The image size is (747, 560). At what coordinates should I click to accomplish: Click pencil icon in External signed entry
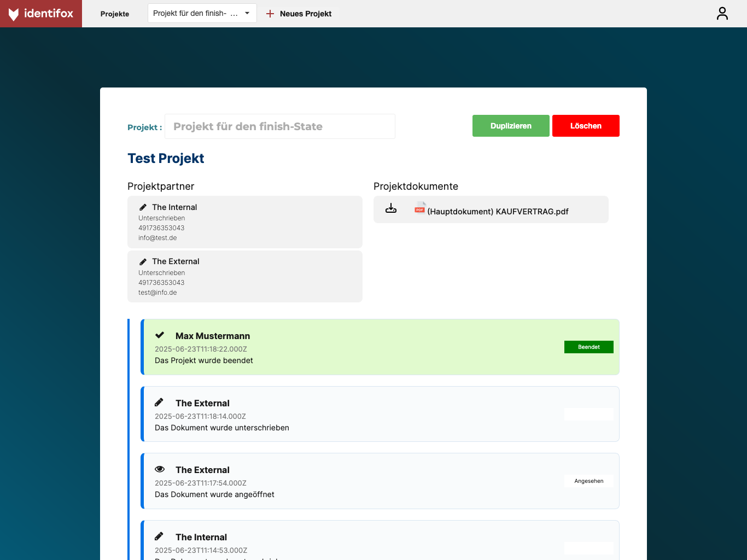159,402
